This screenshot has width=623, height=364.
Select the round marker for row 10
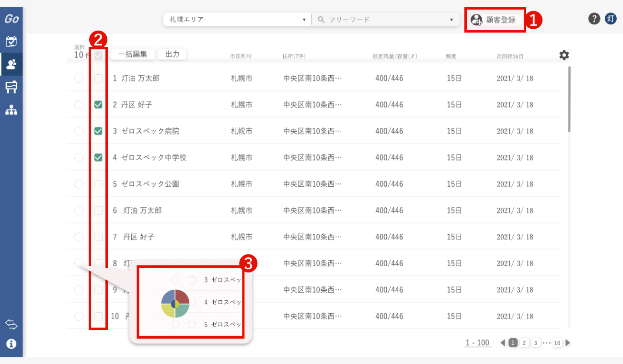click(x=79, y=316)
